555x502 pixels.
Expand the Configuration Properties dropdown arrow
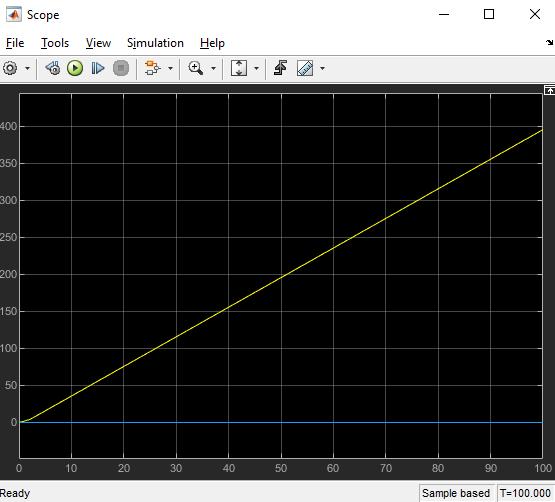pyautogui.click(x=27, y=68)
